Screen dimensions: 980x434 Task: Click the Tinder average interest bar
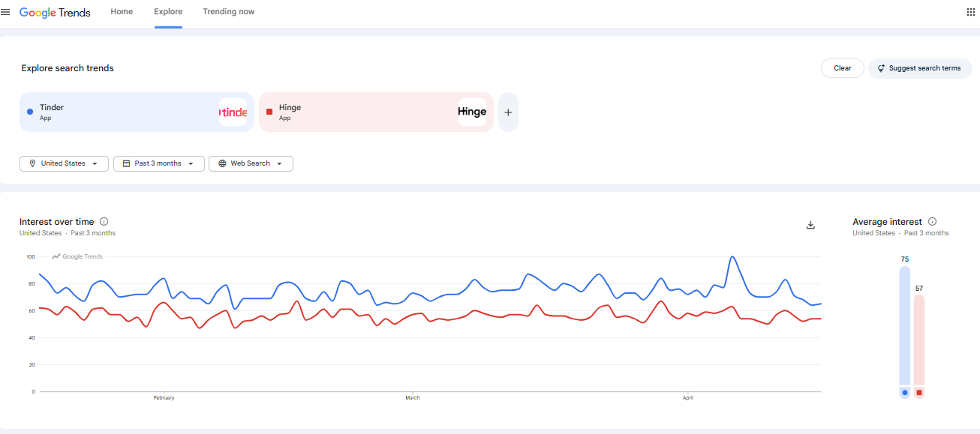[905, 326]
